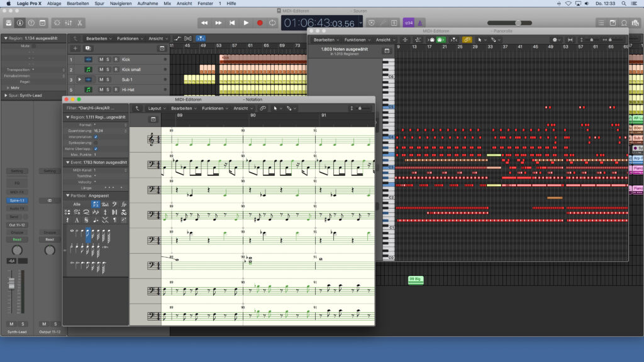Collapse the Region 1.134 ausgewählt inspector section

[6, 38]
